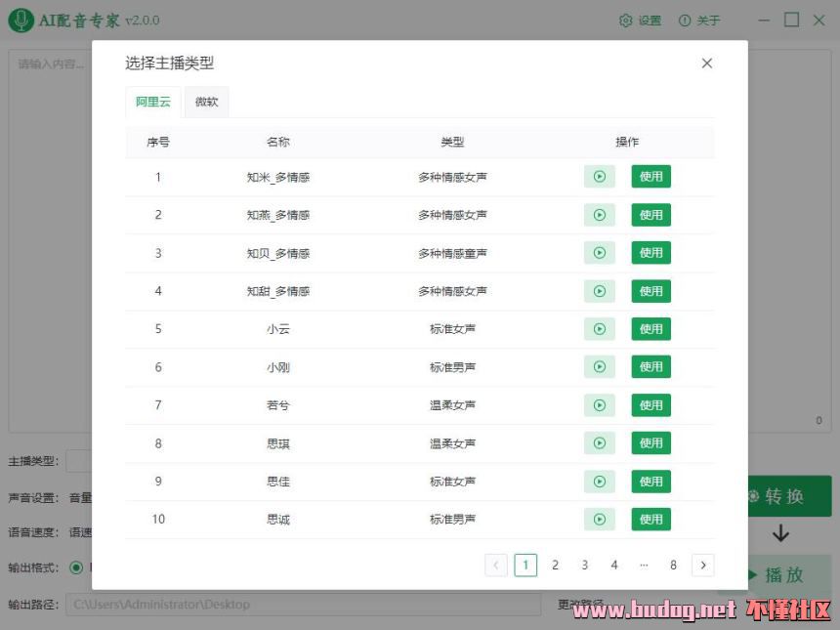The image size is (840, 630).
Task: Jump to page 8 of voices
Action: (x=673, y=566)
